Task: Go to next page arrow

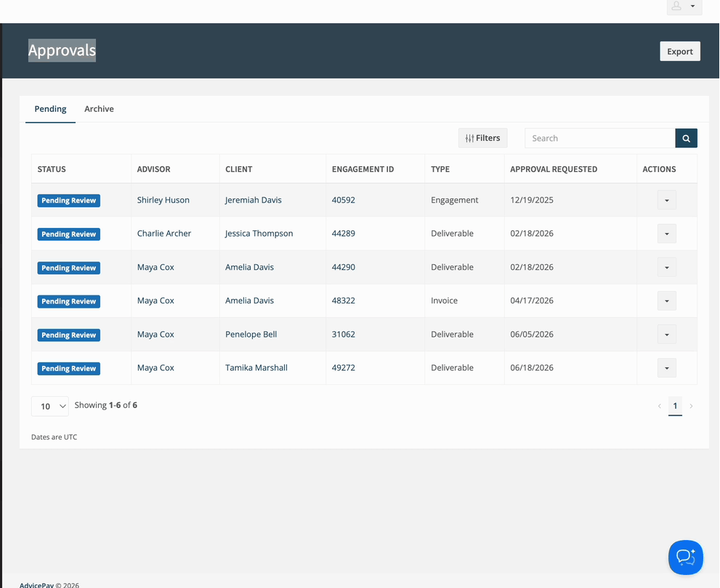Action: [691, 406]
